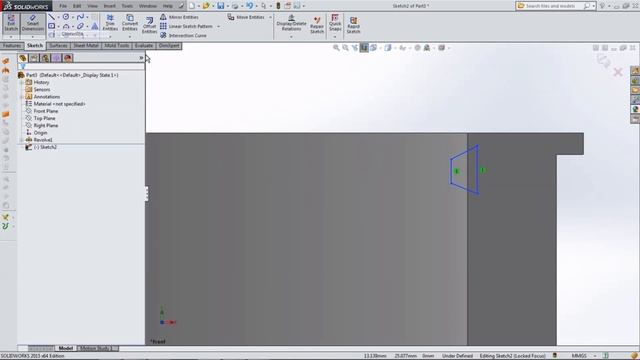Click the Open file icon

pyautogui.click(x=206, y=6)
